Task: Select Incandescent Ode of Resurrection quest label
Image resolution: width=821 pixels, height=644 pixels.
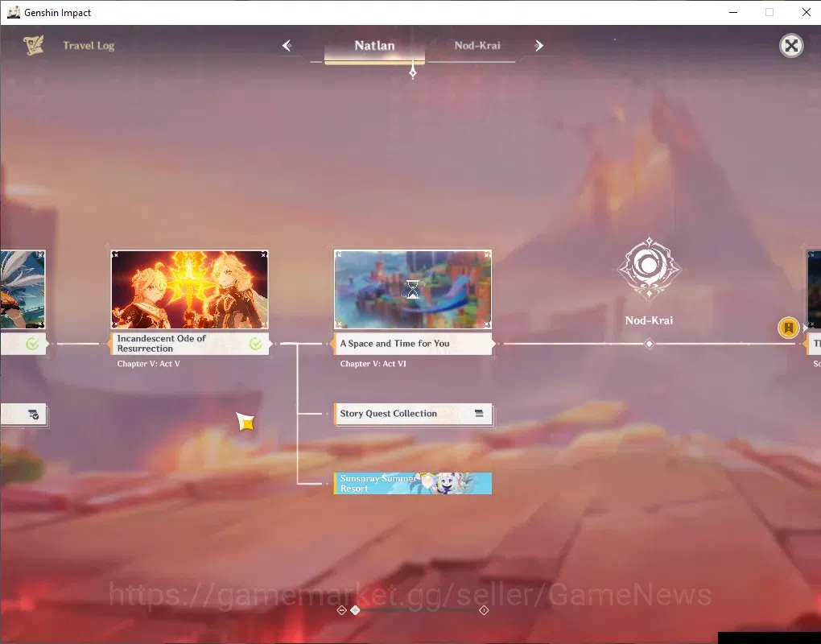Action: click(x=189, y=344)
